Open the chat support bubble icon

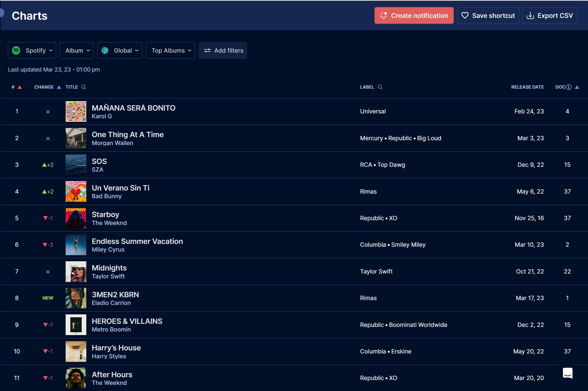click(x=568, y=373)
